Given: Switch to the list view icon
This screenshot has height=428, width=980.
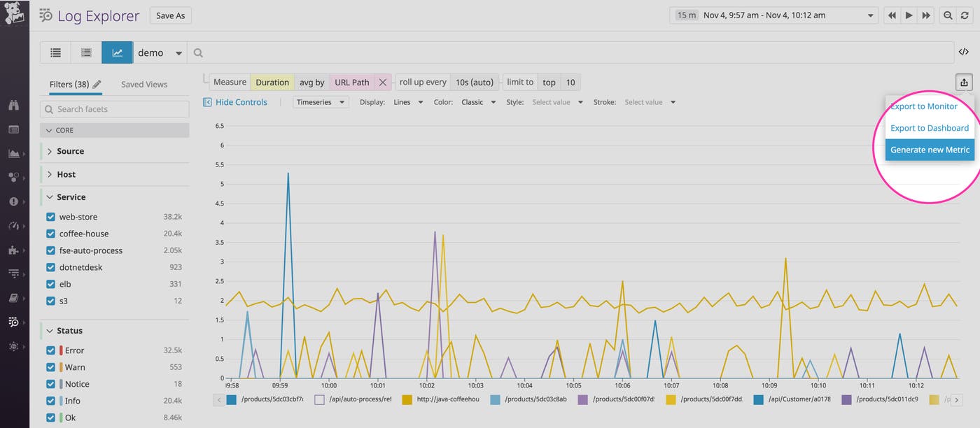Looking at the screenshot, I should tap(55, 52).
